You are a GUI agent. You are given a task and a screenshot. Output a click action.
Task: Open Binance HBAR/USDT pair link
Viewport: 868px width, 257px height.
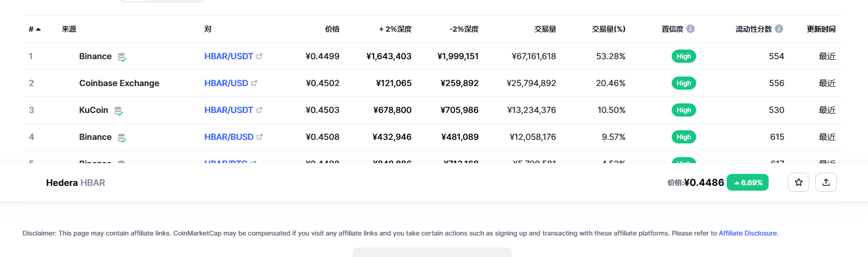coord(229,56)
